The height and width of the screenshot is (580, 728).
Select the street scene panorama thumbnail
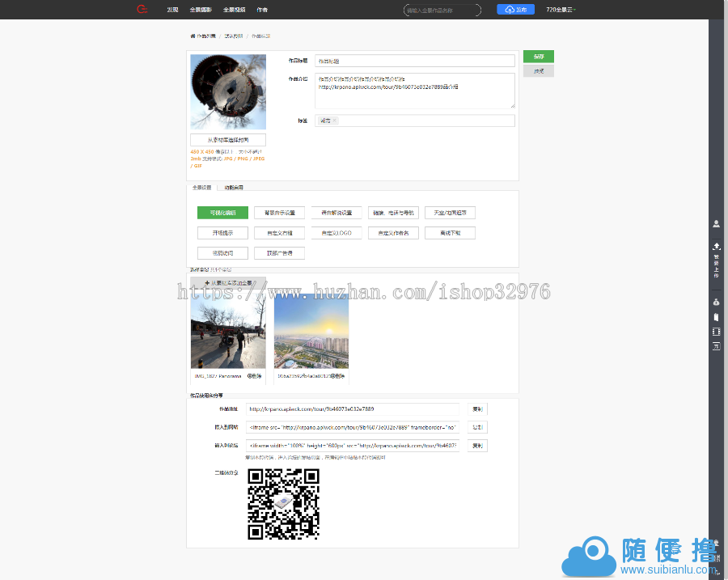(x=228, y=331)
